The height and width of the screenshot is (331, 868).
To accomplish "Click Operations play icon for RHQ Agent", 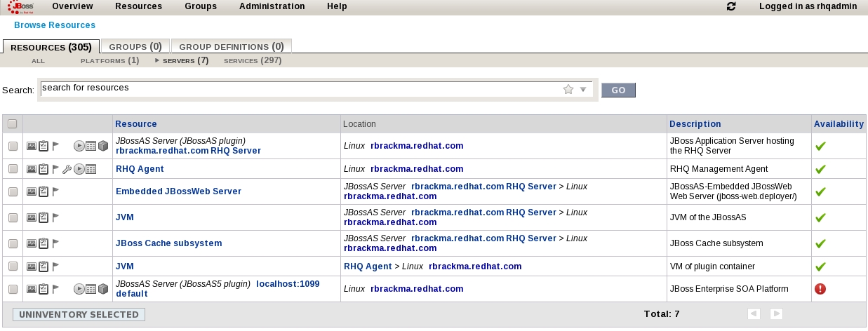I will click(79, 169).
